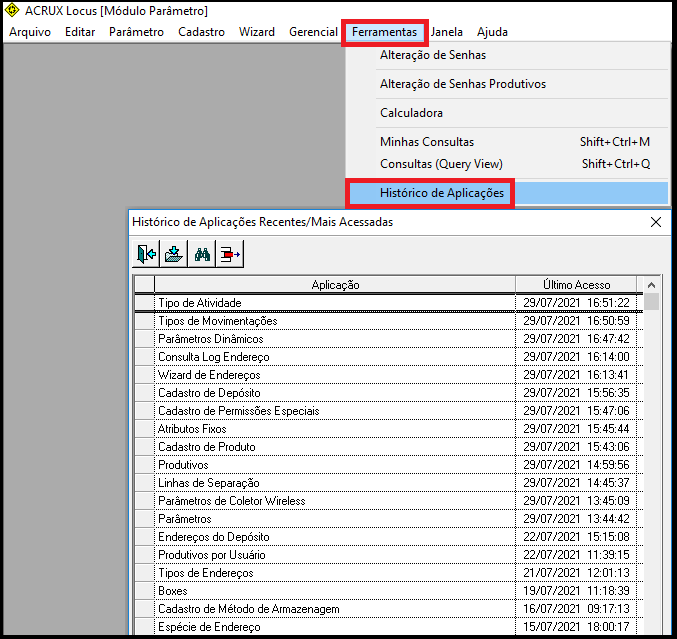Open the Cadastro menu
677x639 pixels.
(201, 32)
